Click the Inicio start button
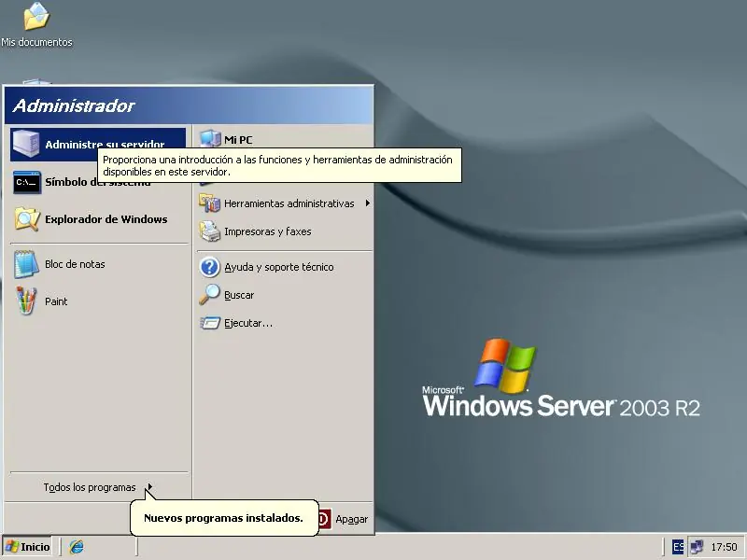 pyautogui.click(x=28, y=547)
